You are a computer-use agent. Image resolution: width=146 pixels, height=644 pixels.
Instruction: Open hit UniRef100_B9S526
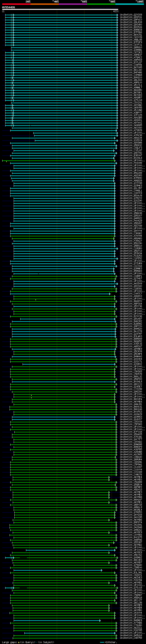[131, 27]
